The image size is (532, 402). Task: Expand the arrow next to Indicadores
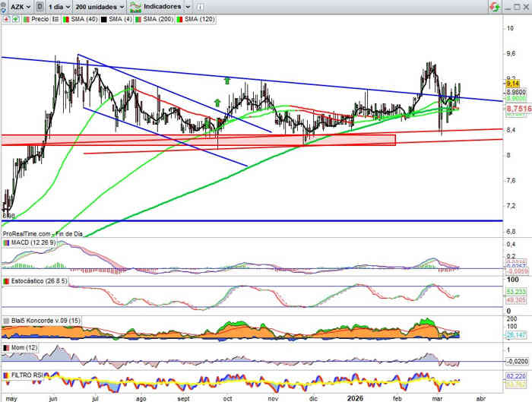click(187, 6)
